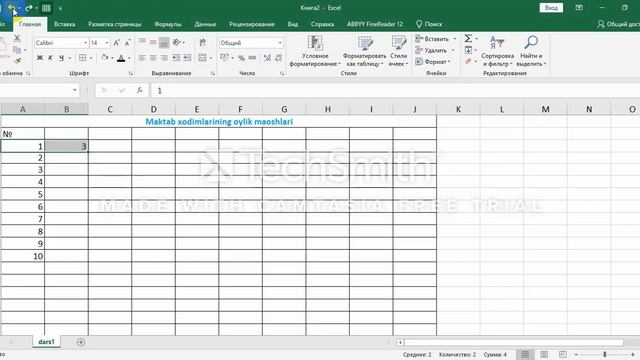Viewport: 640px width, 360px height.
Task: Toggle italic К formatting
Action: [x=50, y=58]
